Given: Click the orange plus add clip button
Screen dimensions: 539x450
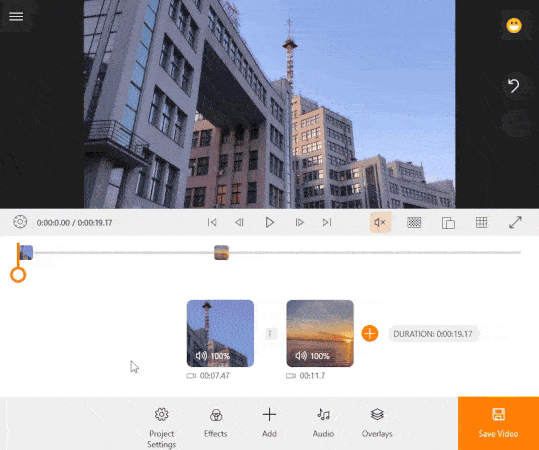Looking at the screenshot, I should pyautogui.click(x=370, y=333).
